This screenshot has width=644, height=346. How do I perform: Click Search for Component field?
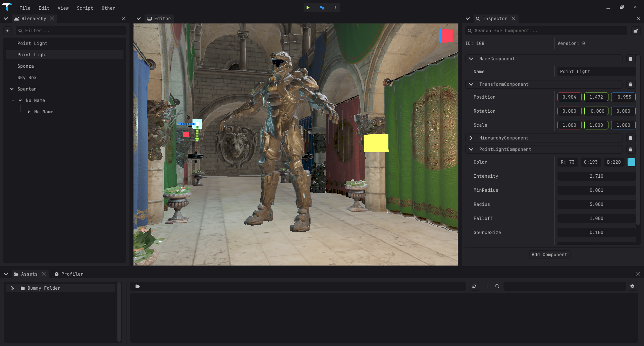pos(546,31)
